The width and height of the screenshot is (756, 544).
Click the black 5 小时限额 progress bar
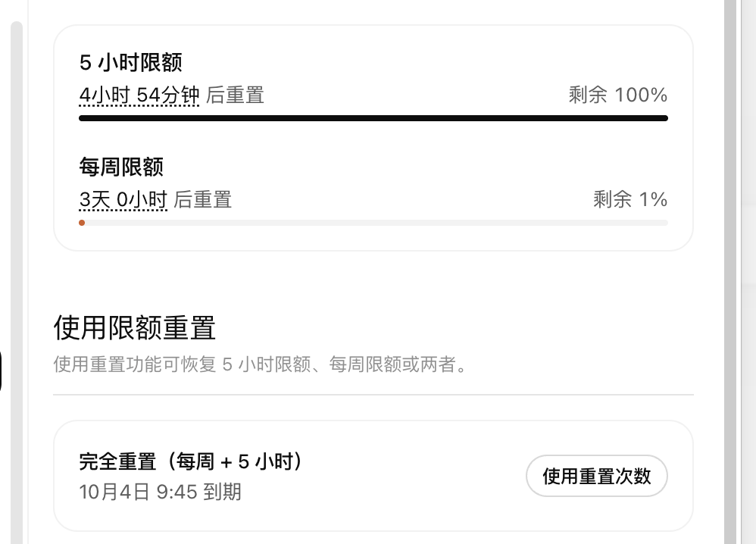point(373,118)
